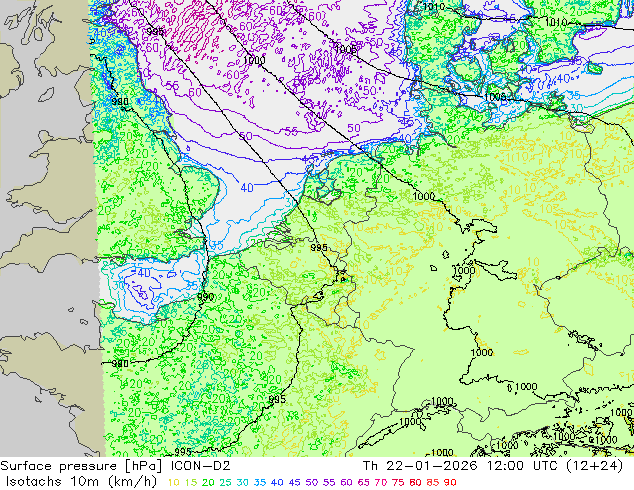Select the 80 value in bottom legend
This screenshot has height=490, width=634.
pos(415,482)
